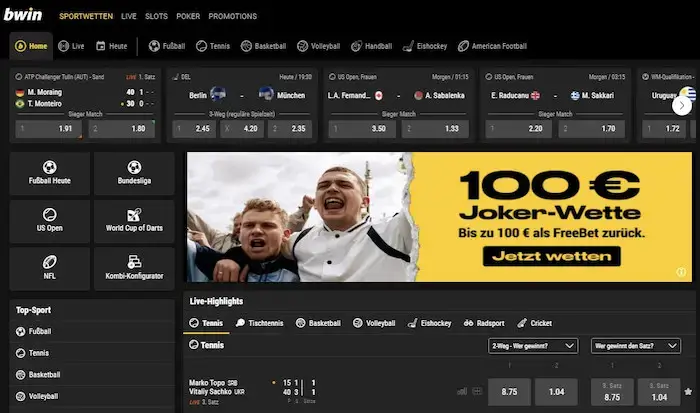
Task: Open the Fußball Heute tile
Action: pyautogui.click(x=50, y=173)
